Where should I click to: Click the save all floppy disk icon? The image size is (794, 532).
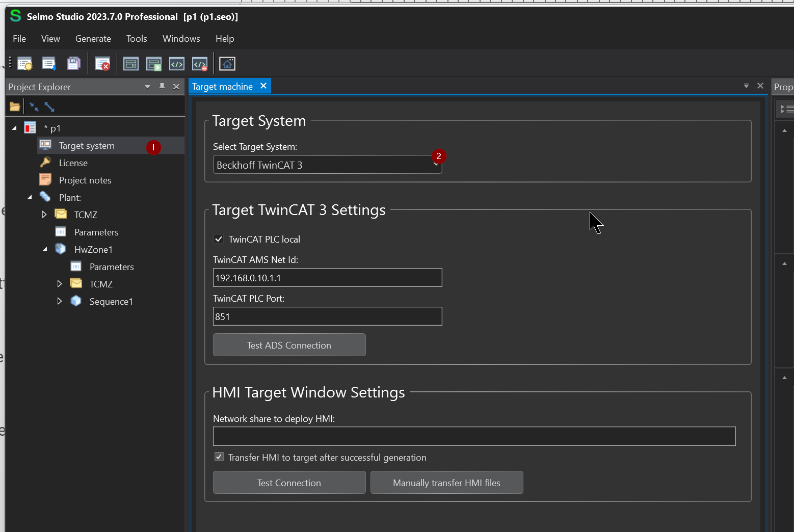(x=73, y=63)
